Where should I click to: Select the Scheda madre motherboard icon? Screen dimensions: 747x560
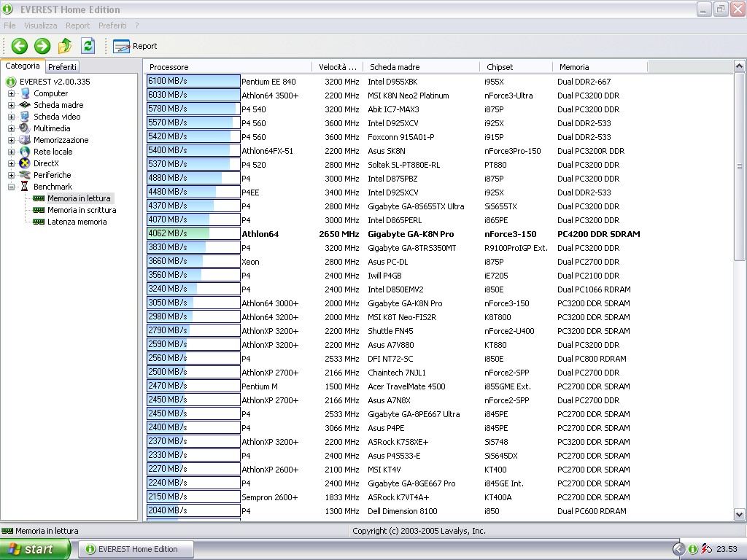(25, 105)
